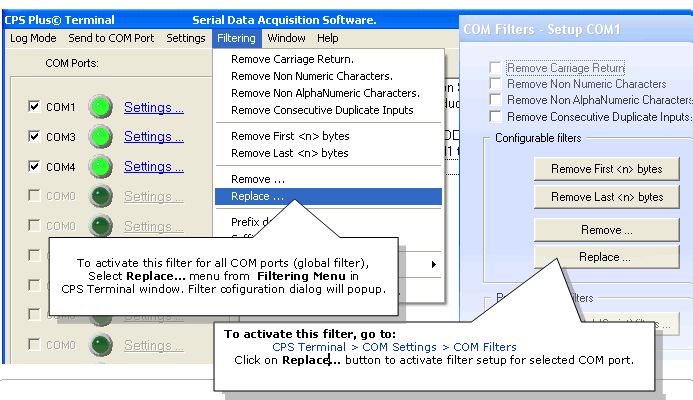Screen dimensions: 693x400
Task: Choose Remove Non AlphaNumeric Characters menu item
Action: tap(328, 93)
